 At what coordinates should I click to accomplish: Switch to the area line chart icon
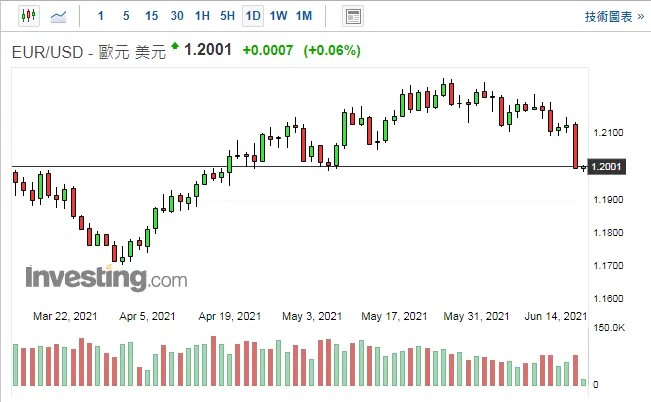tap(58, 17)
